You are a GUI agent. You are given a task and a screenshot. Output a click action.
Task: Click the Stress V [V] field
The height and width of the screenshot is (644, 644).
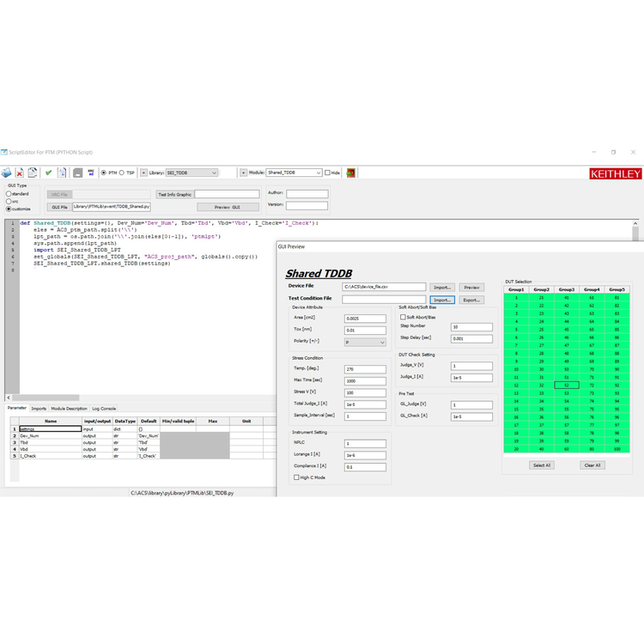(365, 392)
